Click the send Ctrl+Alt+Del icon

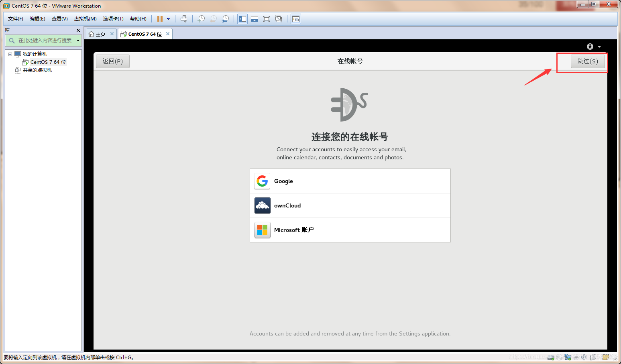(184, 19)
